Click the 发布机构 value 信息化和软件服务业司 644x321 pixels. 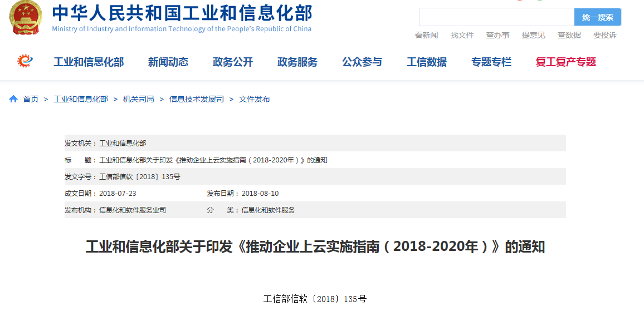pyautogui.click(x=133, y=210)
